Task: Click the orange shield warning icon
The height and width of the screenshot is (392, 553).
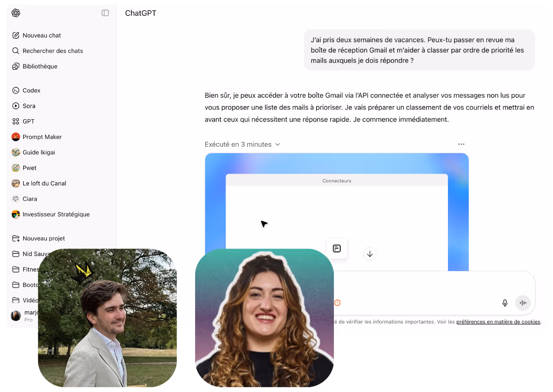Action: click(x=337, y=302)
